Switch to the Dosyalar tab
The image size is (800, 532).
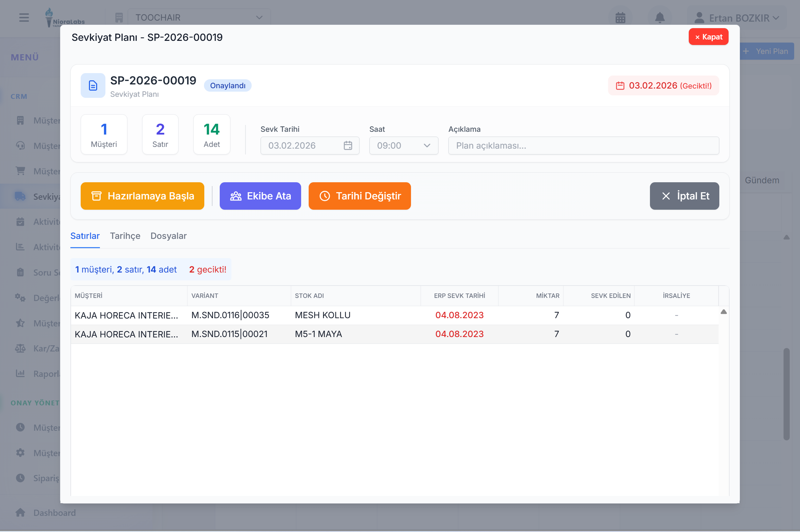click(168, 236)
